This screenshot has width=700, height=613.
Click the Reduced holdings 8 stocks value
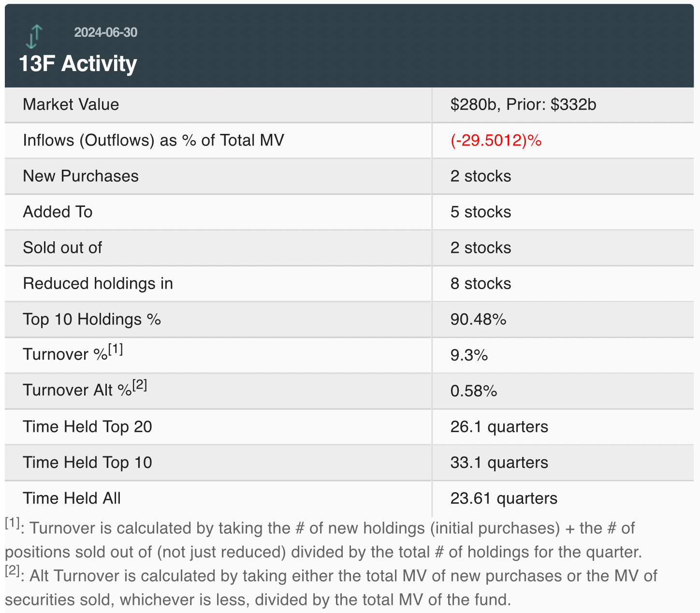[x=481, y=283]
